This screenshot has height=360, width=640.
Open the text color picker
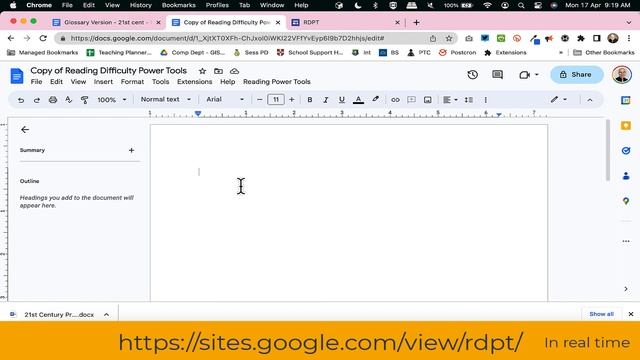[358, 100]
